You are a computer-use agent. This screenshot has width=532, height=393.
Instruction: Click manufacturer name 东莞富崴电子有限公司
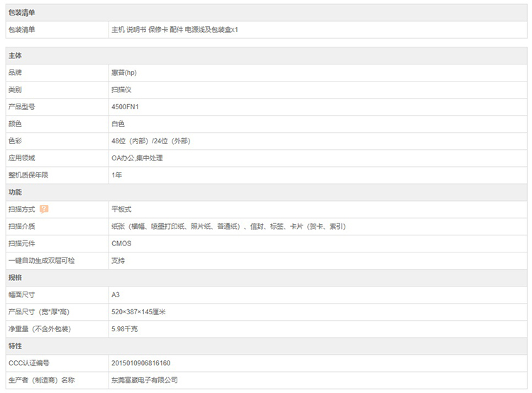tap(144, 380)
